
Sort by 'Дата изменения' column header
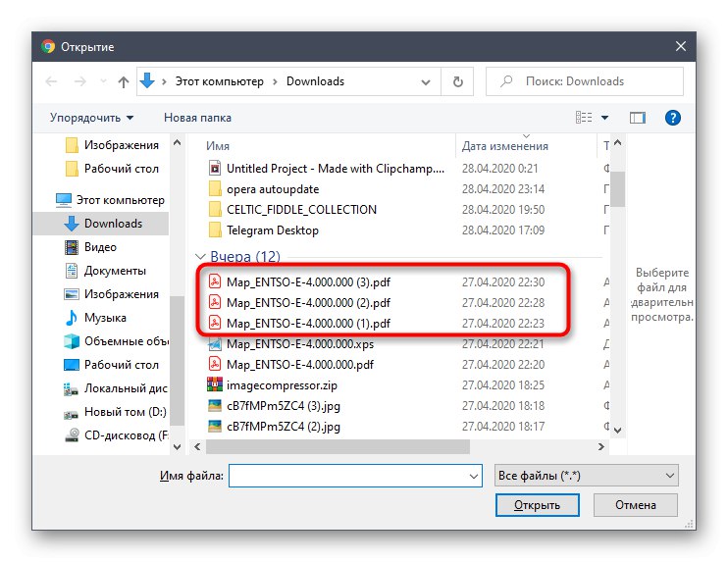tap(504, 146)
